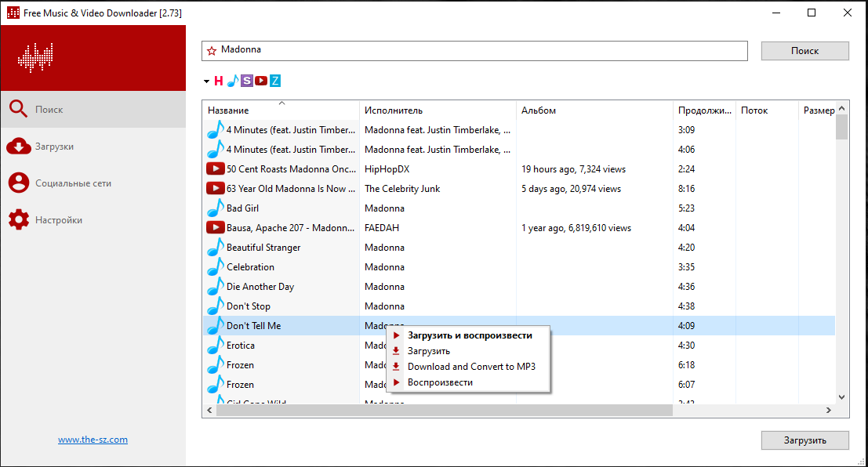Click the star favorite icon in search box

[212, 51]
